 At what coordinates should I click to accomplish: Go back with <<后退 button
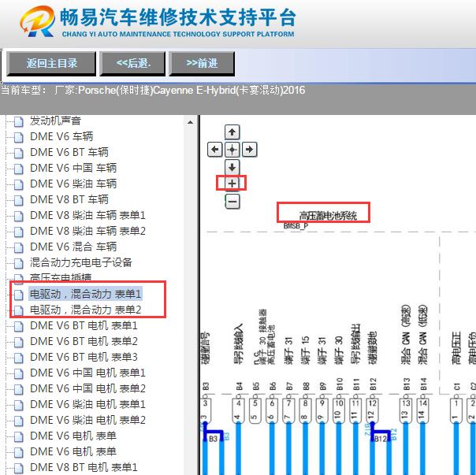[133, 63]
